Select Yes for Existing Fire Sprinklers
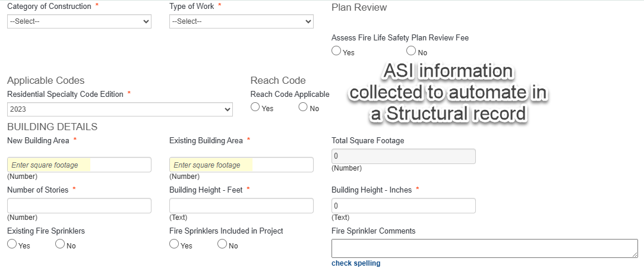Screen dimensions: 644x274 [12, 244]
